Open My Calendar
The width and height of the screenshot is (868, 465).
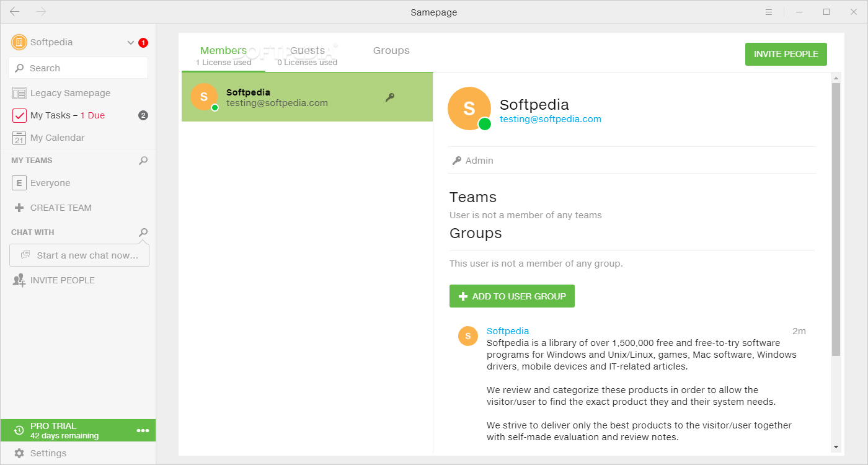[58, 138]
